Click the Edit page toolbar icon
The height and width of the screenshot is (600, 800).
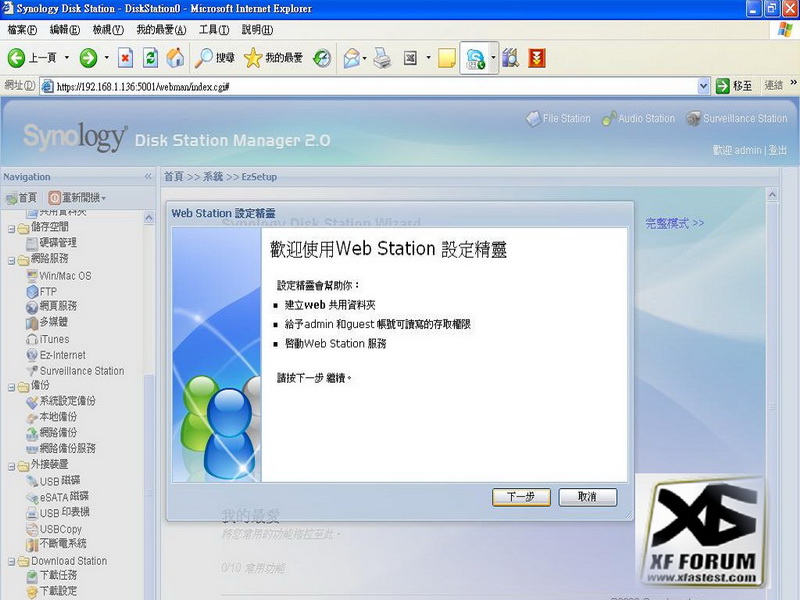[x=410, y=58]
